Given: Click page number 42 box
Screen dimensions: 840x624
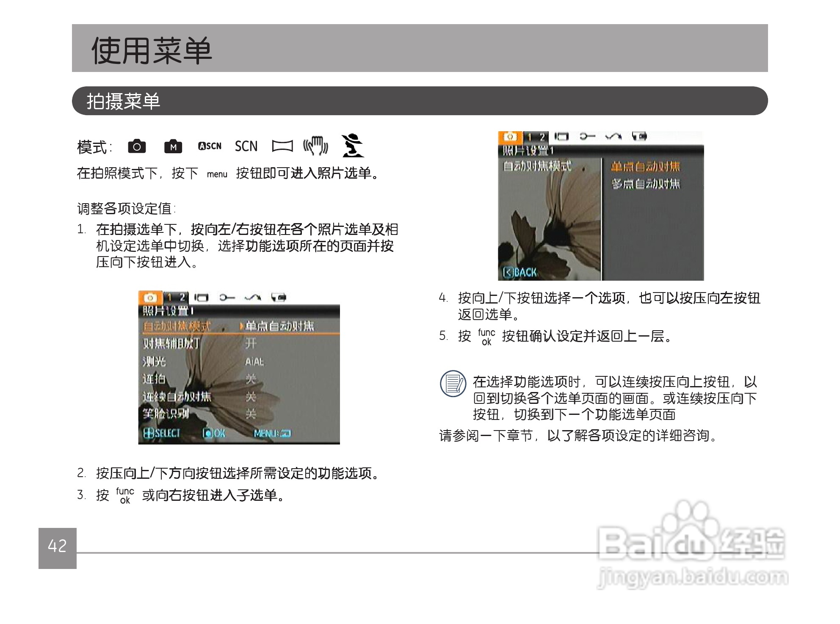Looking at the screenshot, I should tap(58, 548).
